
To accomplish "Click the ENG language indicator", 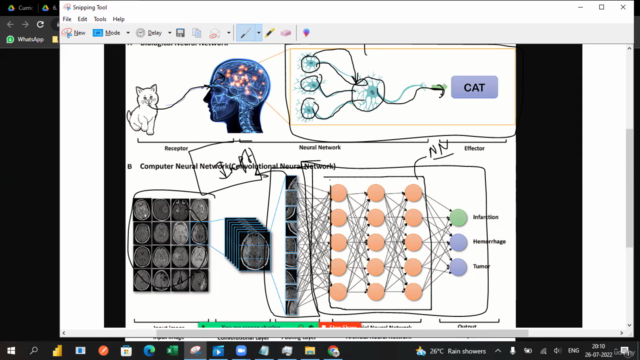I will coord(573,351).
